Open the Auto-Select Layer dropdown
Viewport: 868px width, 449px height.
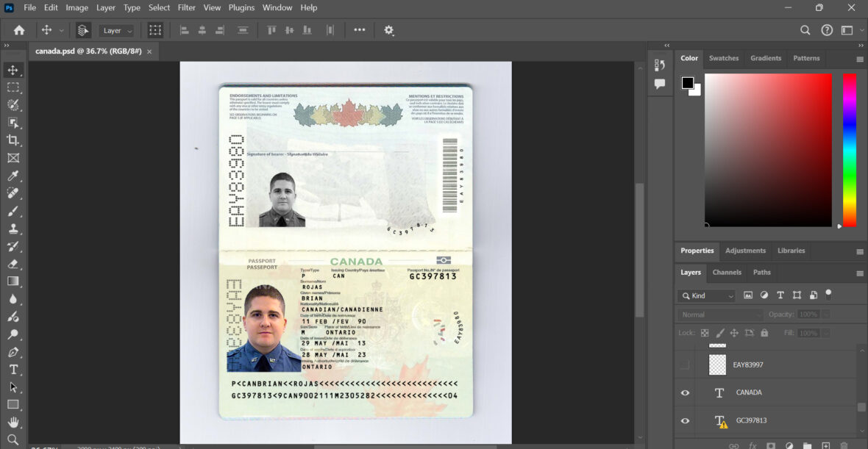[x=116, y=30]
